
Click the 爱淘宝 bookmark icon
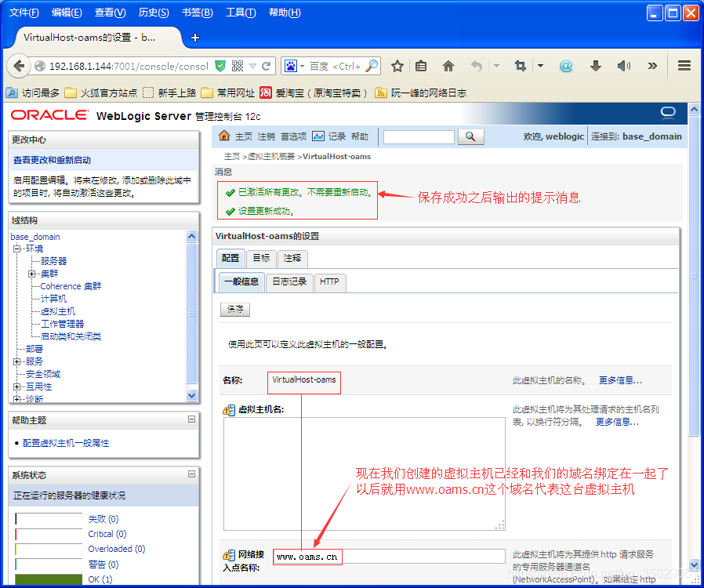pyautogui.click(x=266, y=93)
